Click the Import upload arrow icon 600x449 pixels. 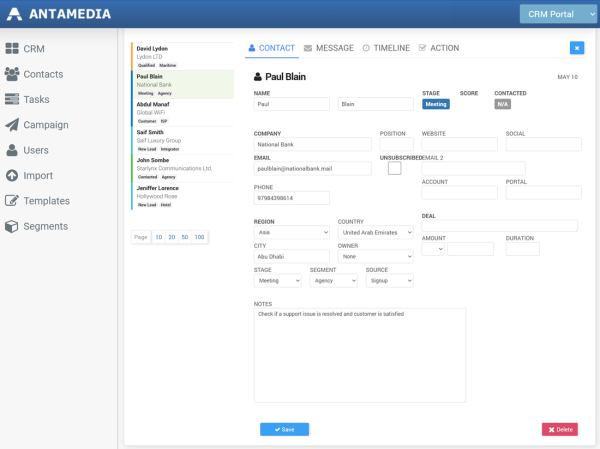pos(12,176)
